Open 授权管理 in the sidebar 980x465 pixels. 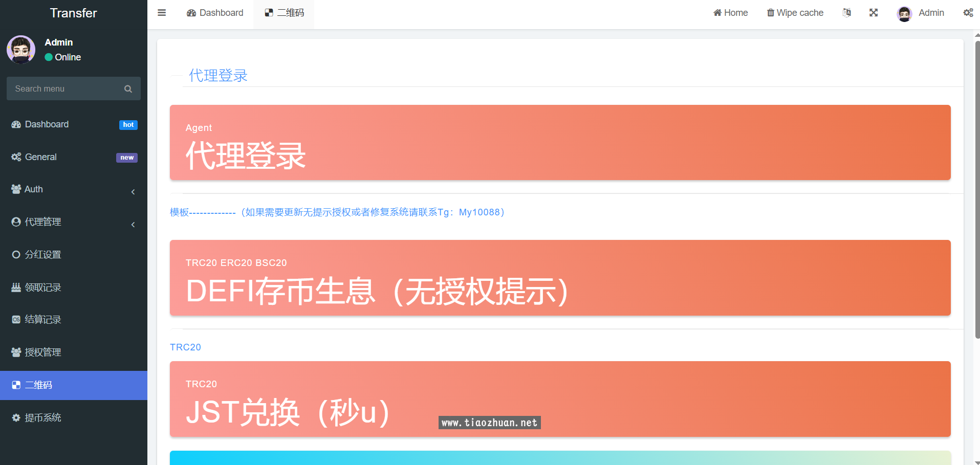click(x=74, y=352)
